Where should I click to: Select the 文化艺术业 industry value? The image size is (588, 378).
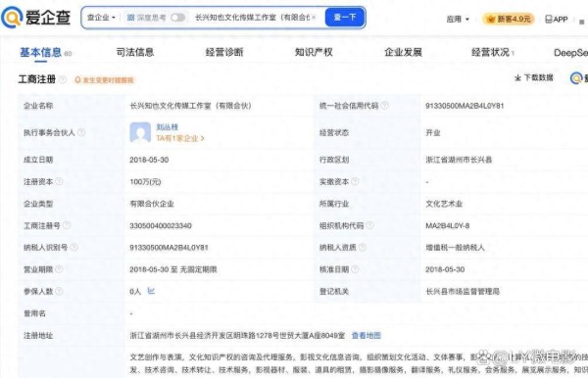click(x=444, y=204)
